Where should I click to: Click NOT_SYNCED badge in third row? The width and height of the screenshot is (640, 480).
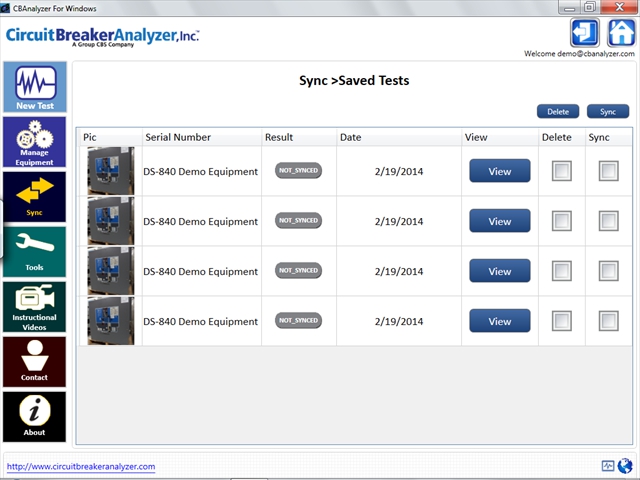[x=298, y=271]
